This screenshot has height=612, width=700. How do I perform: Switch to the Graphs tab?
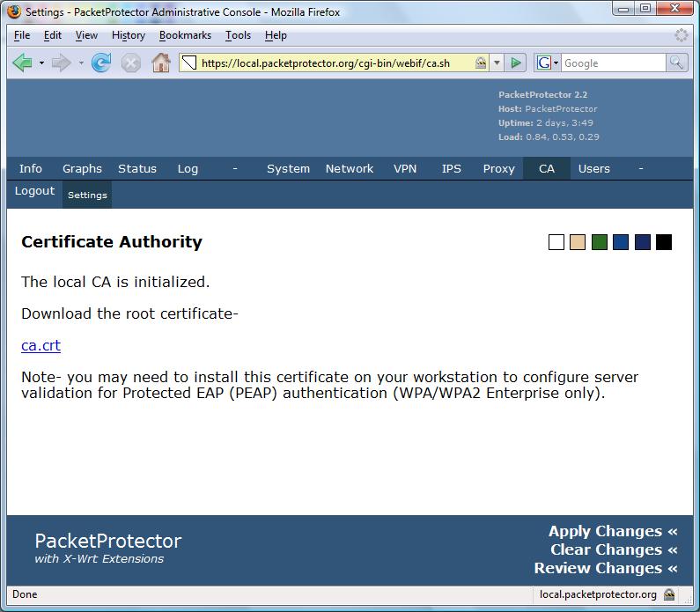click(x=82, y=169)
